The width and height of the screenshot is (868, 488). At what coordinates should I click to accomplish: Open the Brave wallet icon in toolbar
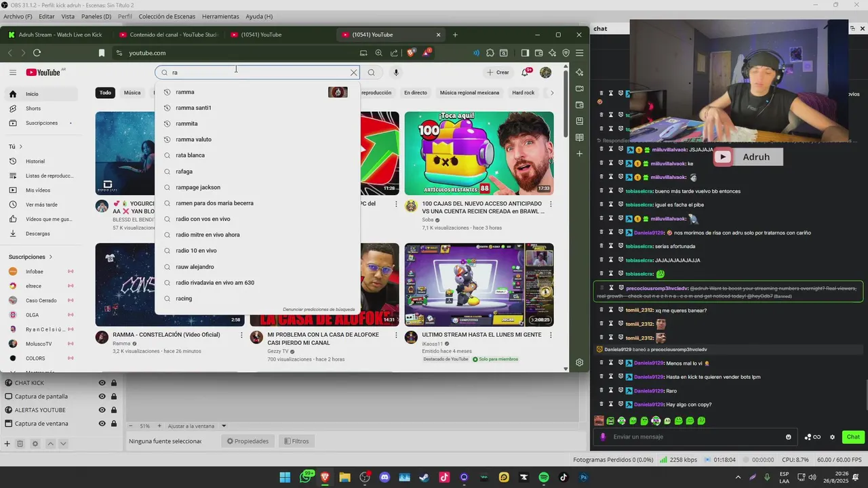(x=538, y=53)
